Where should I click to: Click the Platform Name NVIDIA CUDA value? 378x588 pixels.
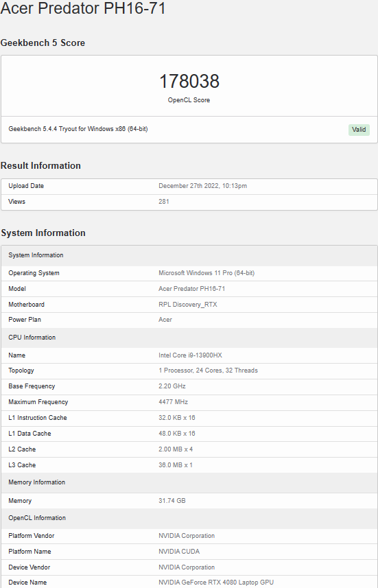click(x=179, y=552)
